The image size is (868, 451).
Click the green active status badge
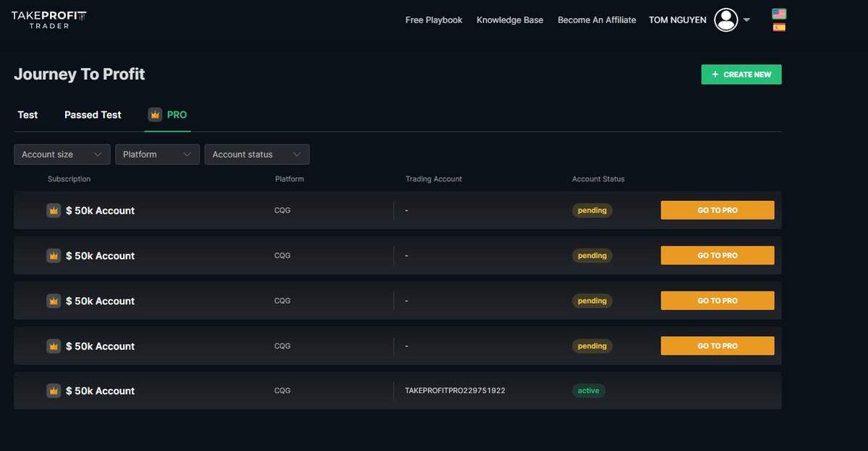tap(589, 390)
